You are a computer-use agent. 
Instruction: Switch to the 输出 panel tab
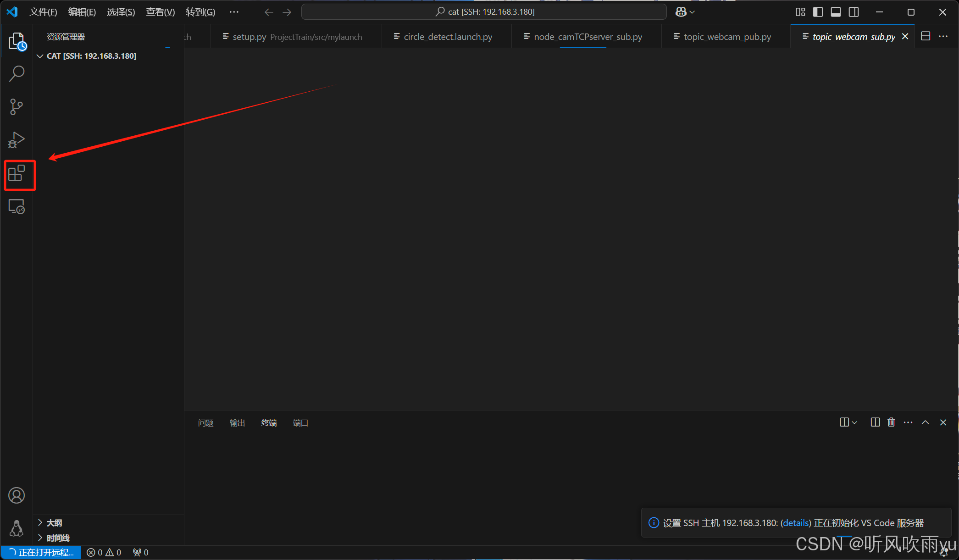[237, 423]
